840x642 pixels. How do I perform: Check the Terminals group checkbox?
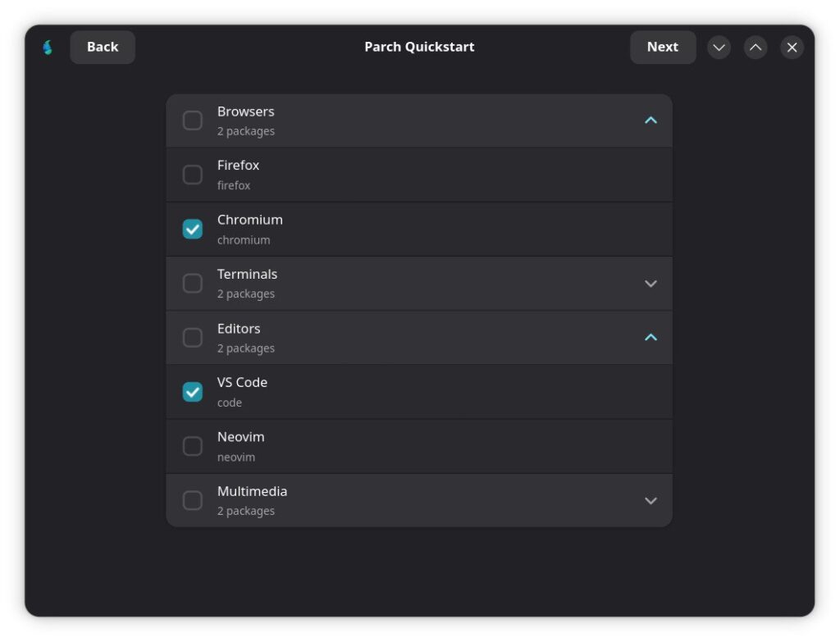193,284
